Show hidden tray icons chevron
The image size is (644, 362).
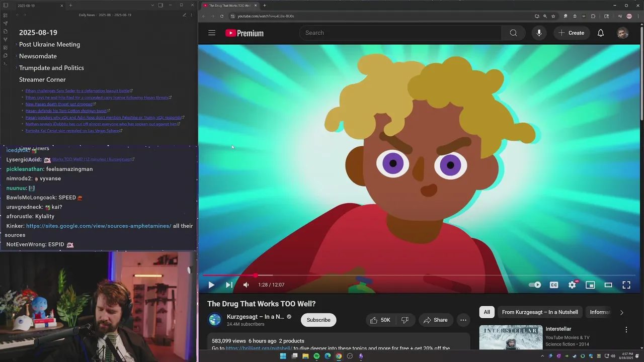(x=542, y=356)
